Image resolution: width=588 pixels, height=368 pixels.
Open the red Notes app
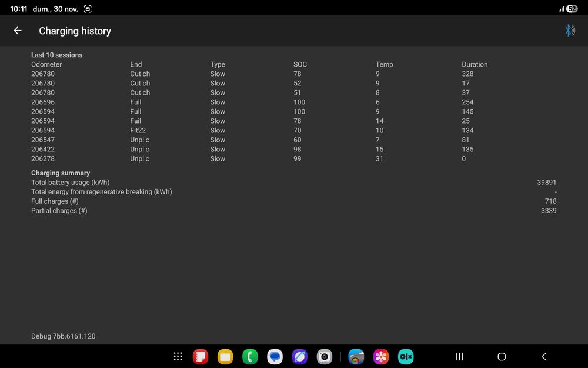pyautogui.click(x=201, y=356)
